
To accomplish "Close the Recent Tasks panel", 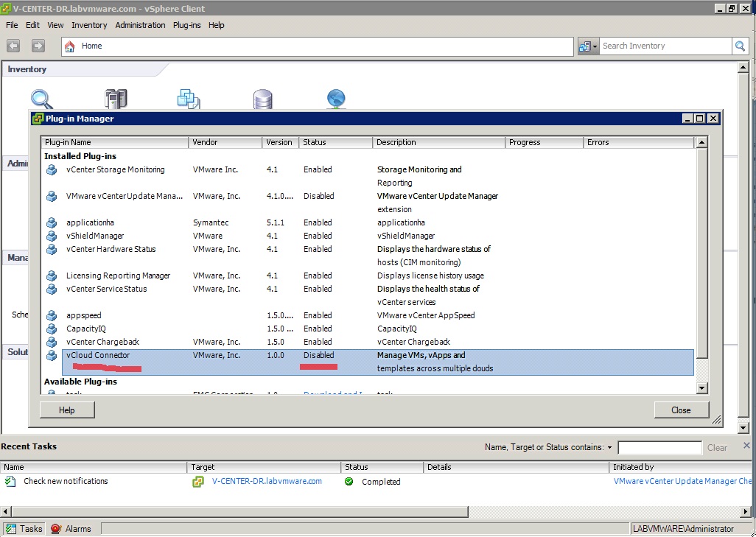I will click(746, 446).
